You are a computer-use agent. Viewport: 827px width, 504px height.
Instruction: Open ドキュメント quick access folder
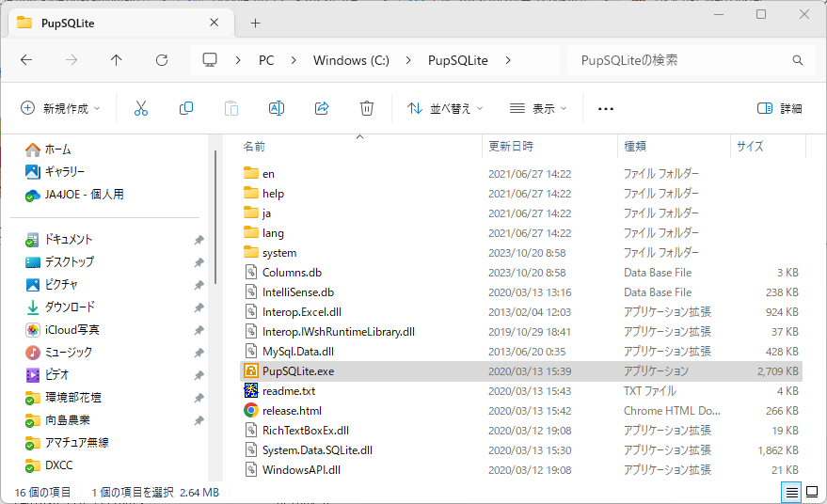point(59,240)
